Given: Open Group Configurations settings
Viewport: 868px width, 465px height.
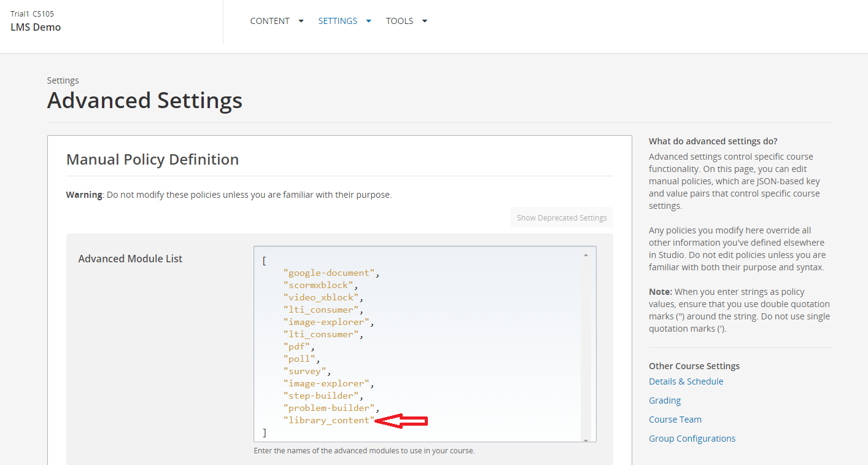Looking at the screenshot, I should tap(692, 438).
